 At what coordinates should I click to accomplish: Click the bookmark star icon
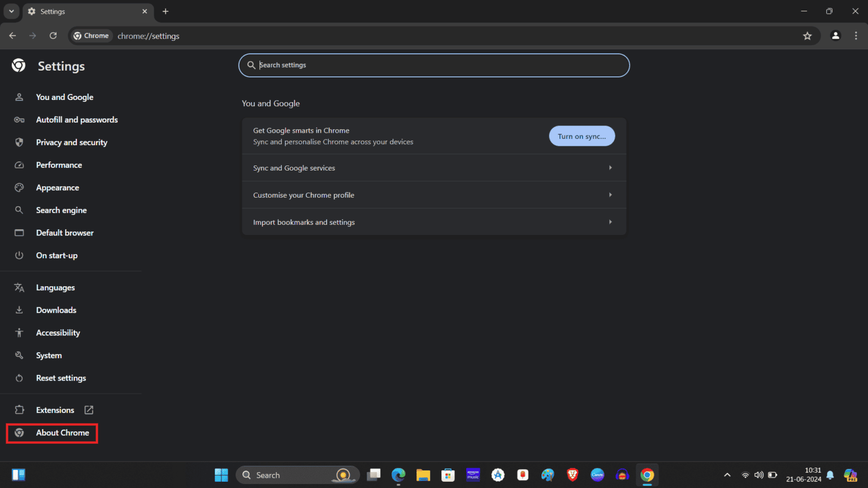pos(807,36)
